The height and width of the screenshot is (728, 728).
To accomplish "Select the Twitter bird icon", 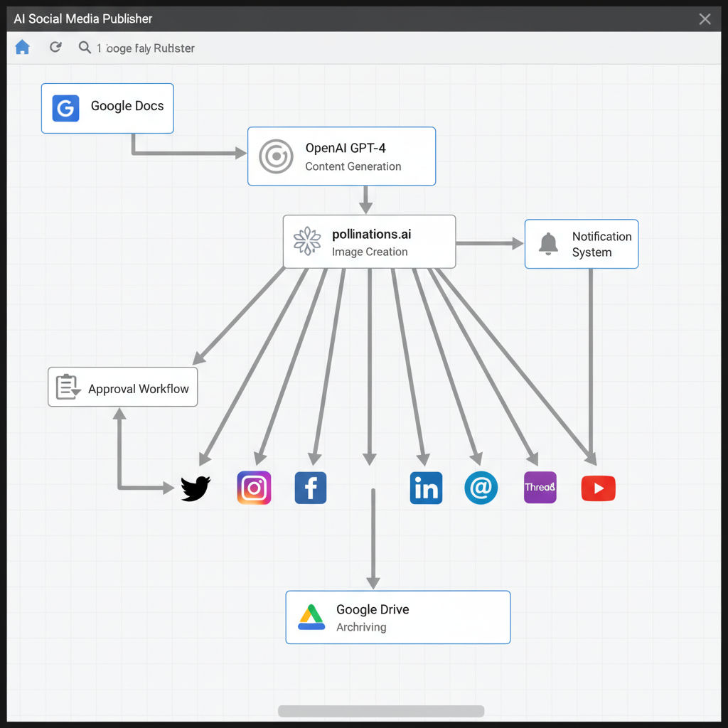I will (x=195, y=488).
